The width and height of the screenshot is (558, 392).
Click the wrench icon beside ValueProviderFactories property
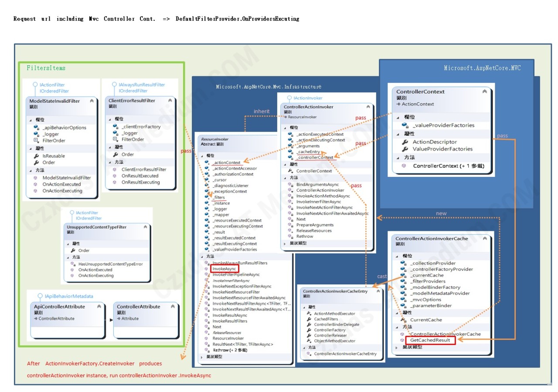pyautogui.click(x=405, y=149)
